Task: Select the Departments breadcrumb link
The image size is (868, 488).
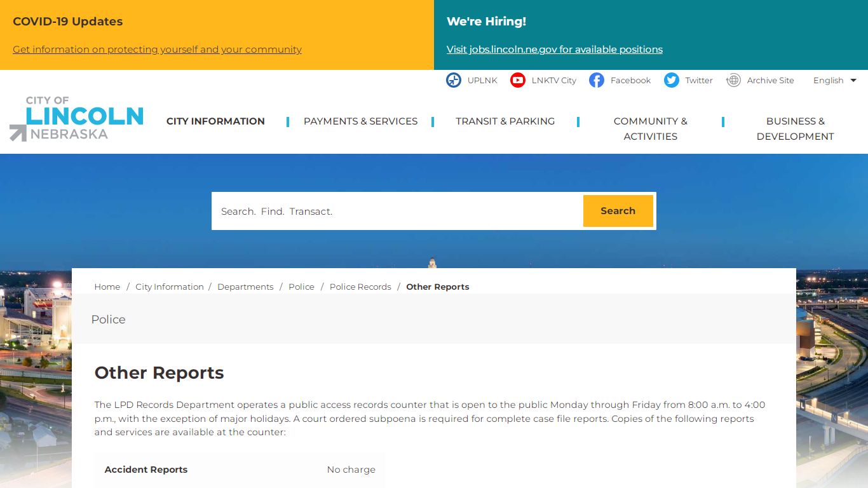Action: (245, 287)
